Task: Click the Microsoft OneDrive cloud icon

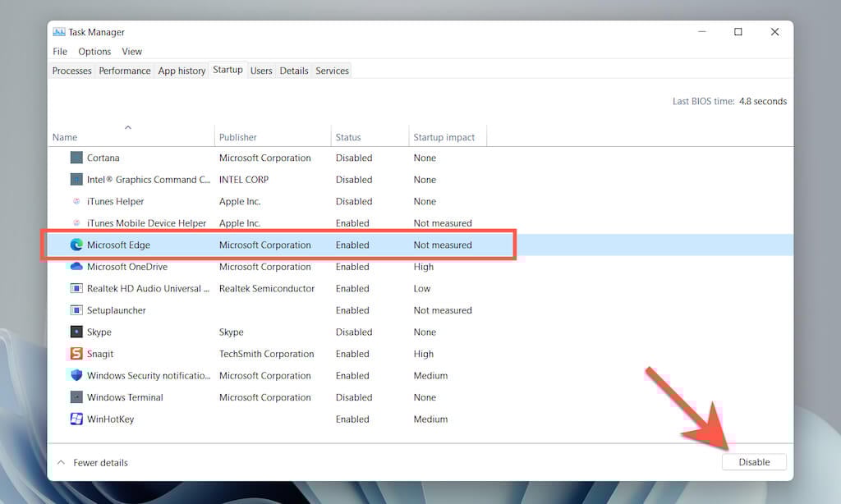Action: coord(76,267)
